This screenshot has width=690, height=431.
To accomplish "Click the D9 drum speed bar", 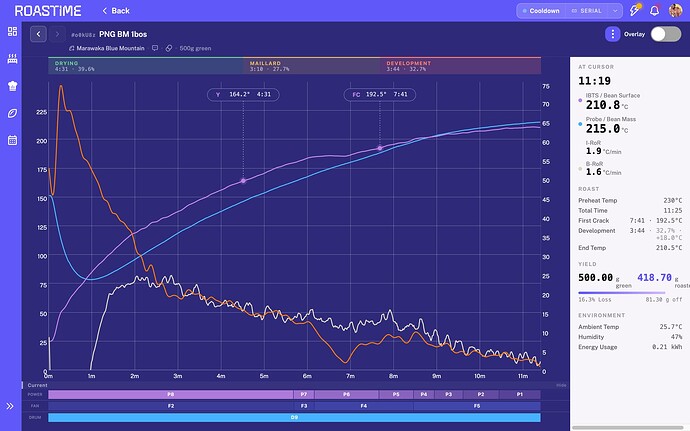I will (294, 417).
